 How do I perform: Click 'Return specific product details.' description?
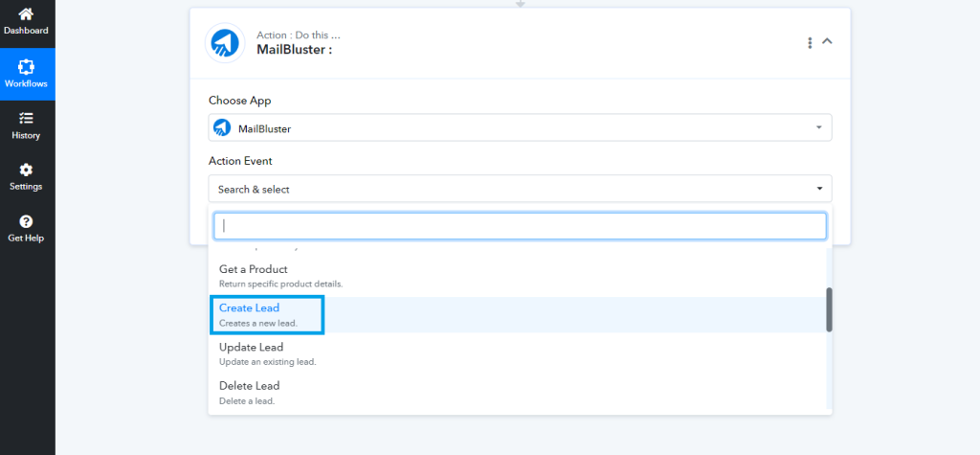point(280,284)
